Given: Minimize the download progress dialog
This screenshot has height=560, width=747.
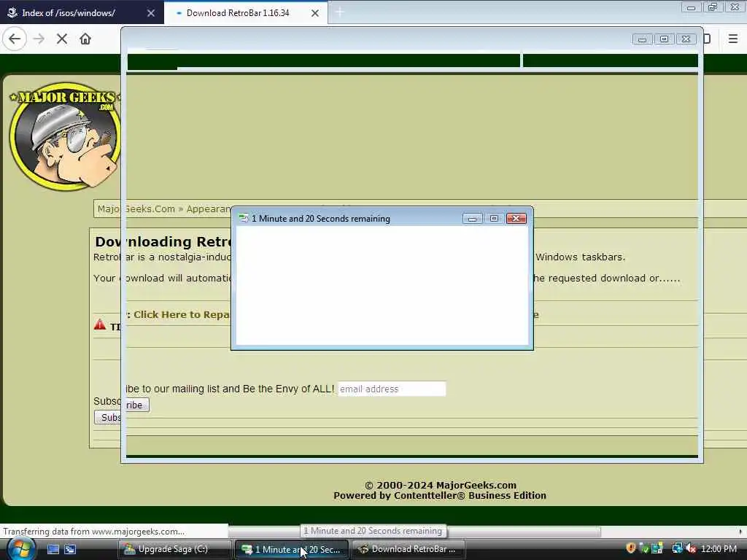Looking at the screenshot, I should coord(472,219).
